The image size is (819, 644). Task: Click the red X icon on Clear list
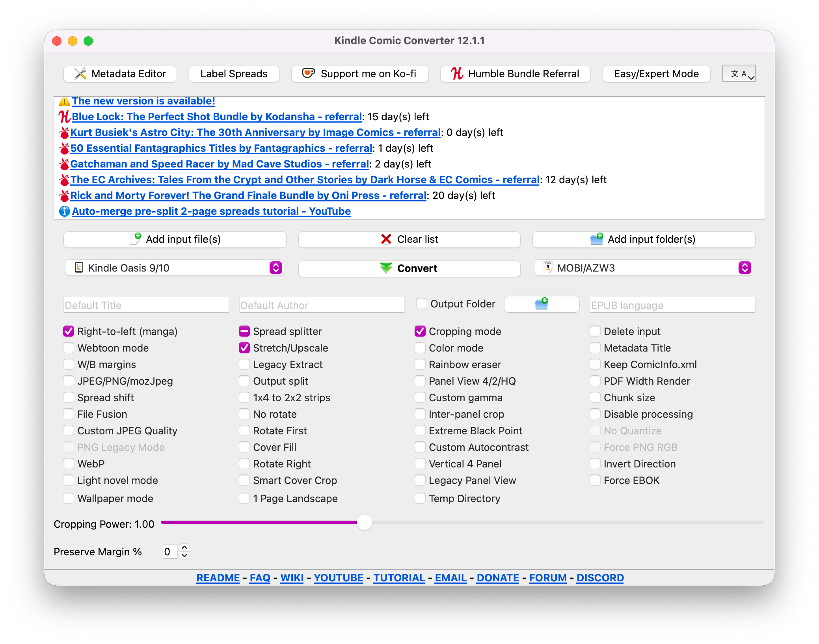(x=386, y=239)
